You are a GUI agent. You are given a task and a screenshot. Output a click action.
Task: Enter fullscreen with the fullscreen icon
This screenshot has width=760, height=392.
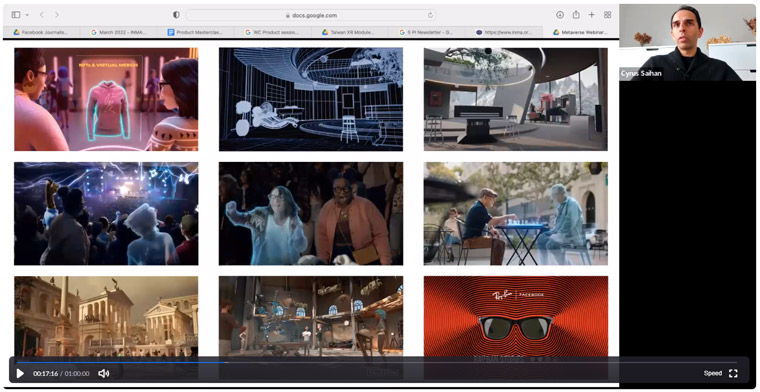733,373
